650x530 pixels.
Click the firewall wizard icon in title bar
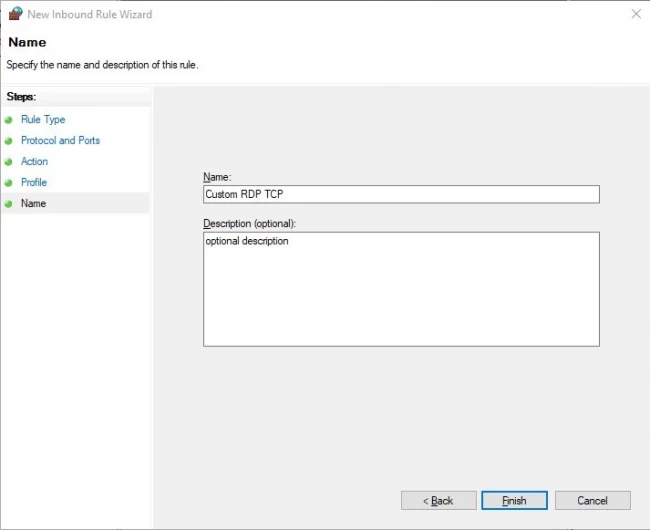14,14
